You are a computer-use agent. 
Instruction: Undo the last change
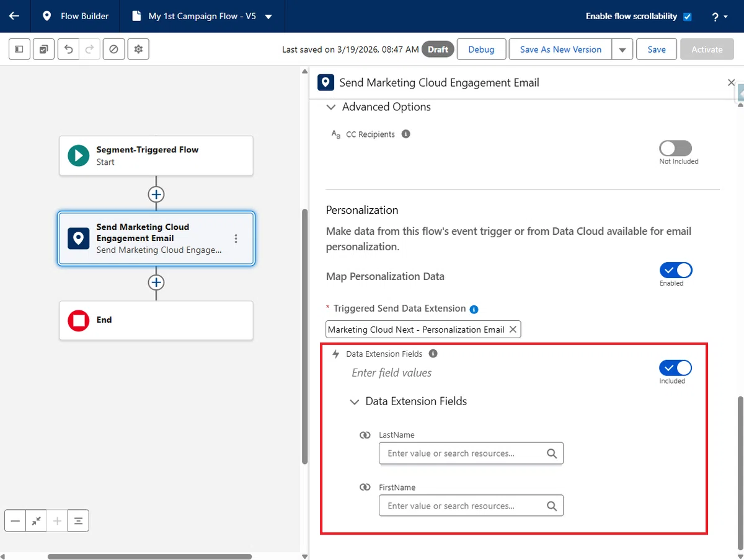[68, 49]
